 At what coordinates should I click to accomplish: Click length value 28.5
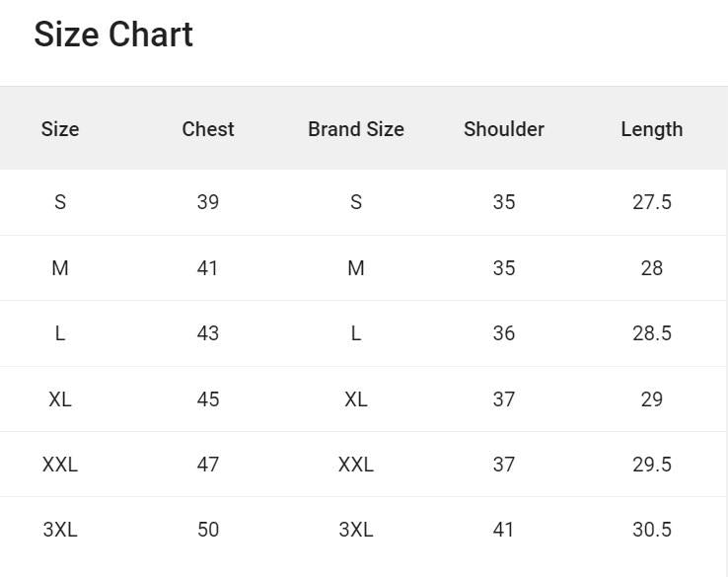(652, 333)
